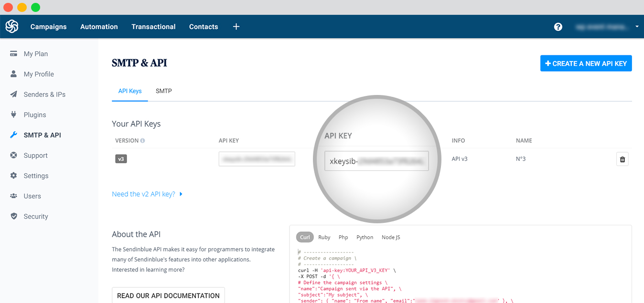Image resolution: width=644 pixels, height=303 pixels.
Task: Click the NAME column header
Action: [524, 141]
